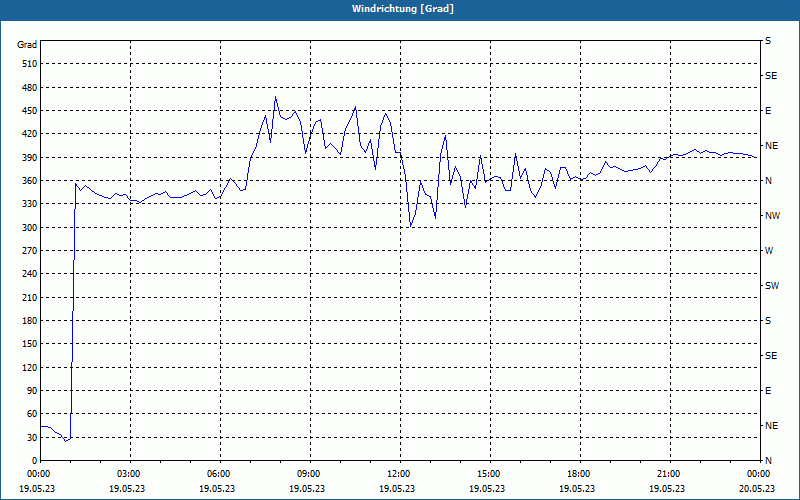Image resolution: width=800 pixels, height=500 pixels.
Task: Click the 19.05.23 date under 12:00
Action: (x=397, y=488)
